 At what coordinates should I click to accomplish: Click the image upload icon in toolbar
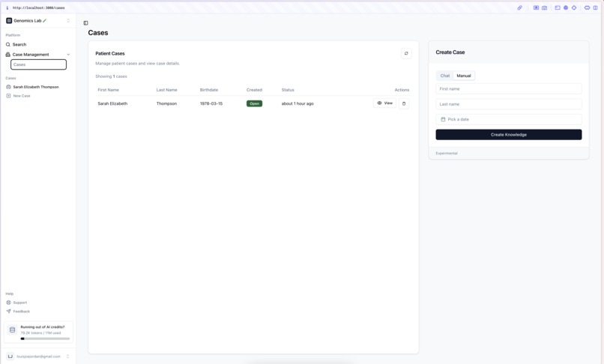(x=536, y=7)
